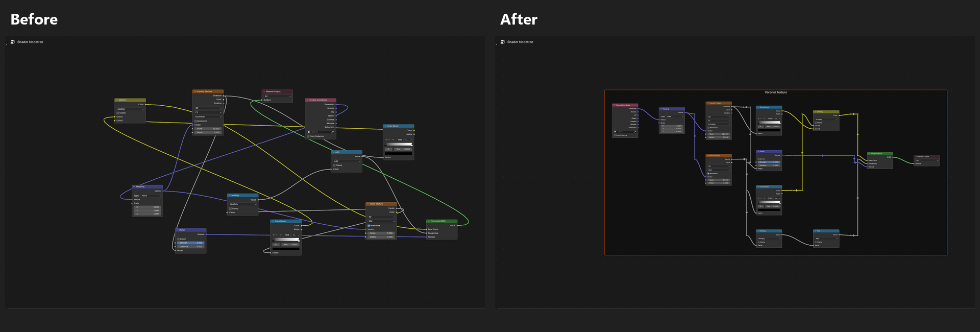The width and height of the screenshot is (980, 332).
Task: Enable Invert in After Bump node
Action: pyautogui.click(x=758, y=159)
